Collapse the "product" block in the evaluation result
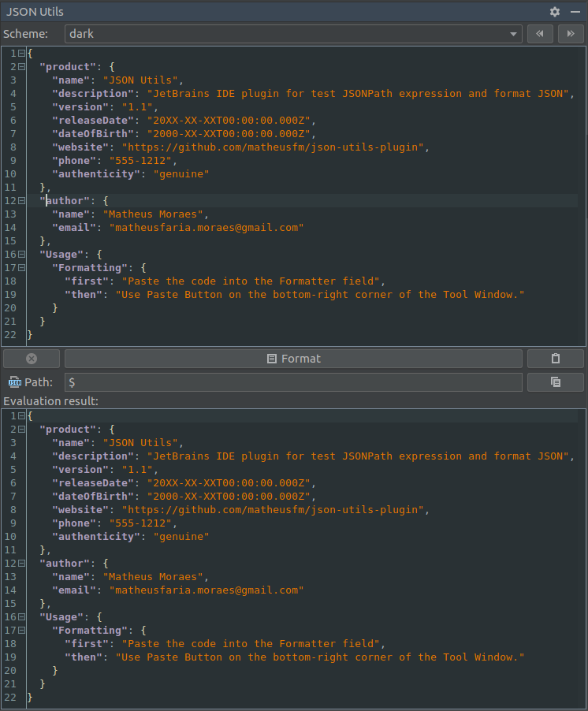Screen dimensions: 588x711 pos(21,430)
